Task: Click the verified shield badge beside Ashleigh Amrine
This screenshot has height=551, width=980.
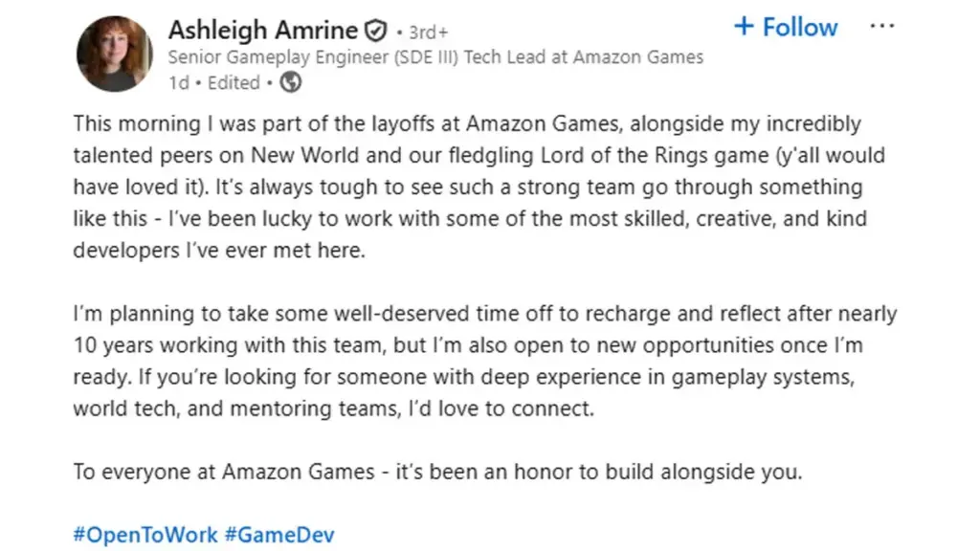Action: click(373, 30)
